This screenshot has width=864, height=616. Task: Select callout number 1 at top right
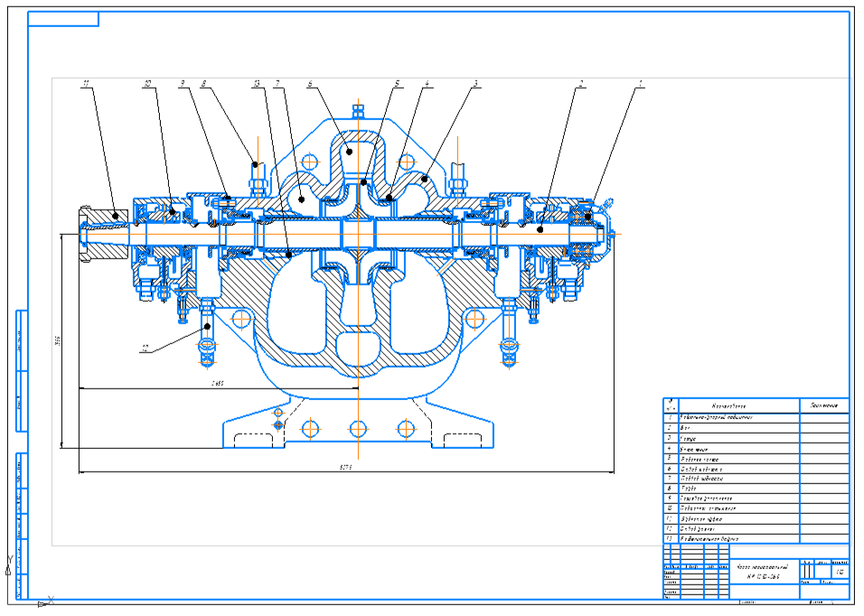coord(640,84)
